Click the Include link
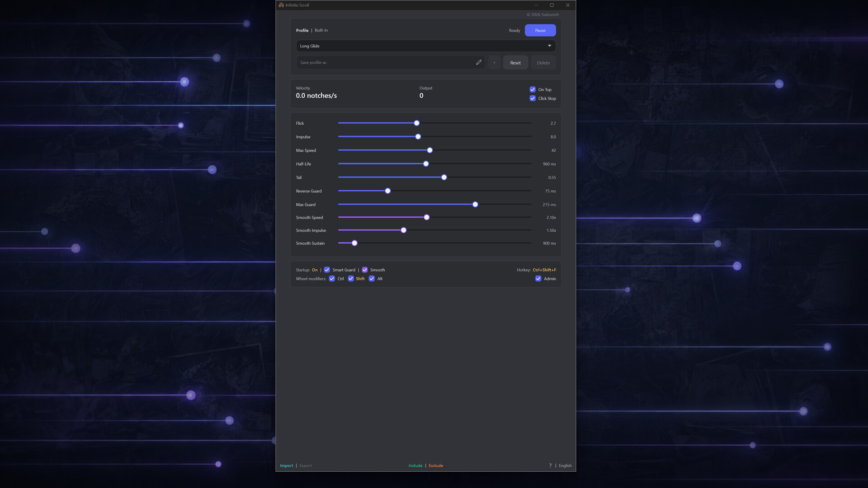This screenshot has width=868, height=488. coord(415,465)
